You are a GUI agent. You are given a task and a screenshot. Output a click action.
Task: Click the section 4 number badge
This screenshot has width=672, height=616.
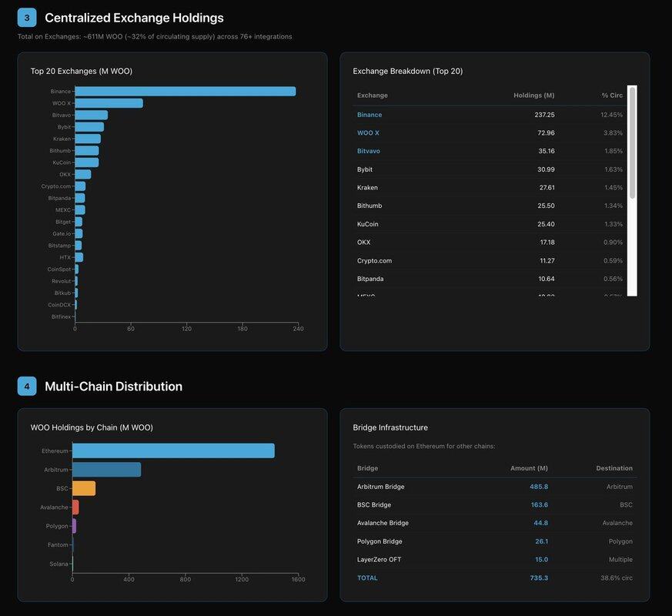pyautogui.click(x=27, y=386)
